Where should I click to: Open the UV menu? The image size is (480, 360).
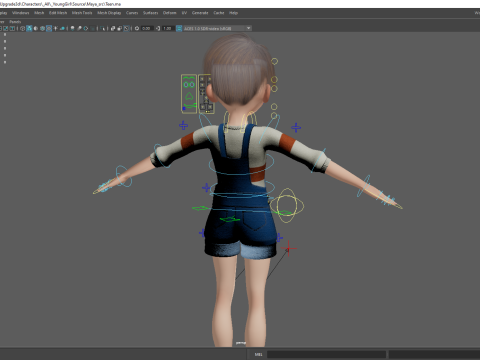[x=184, y=13]
